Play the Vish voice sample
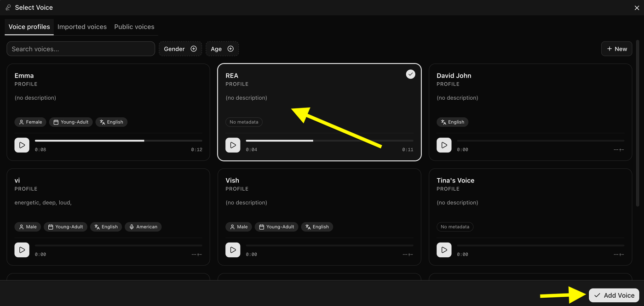Image resolution: width=644 pixels, height=306 pixels. 233,250
